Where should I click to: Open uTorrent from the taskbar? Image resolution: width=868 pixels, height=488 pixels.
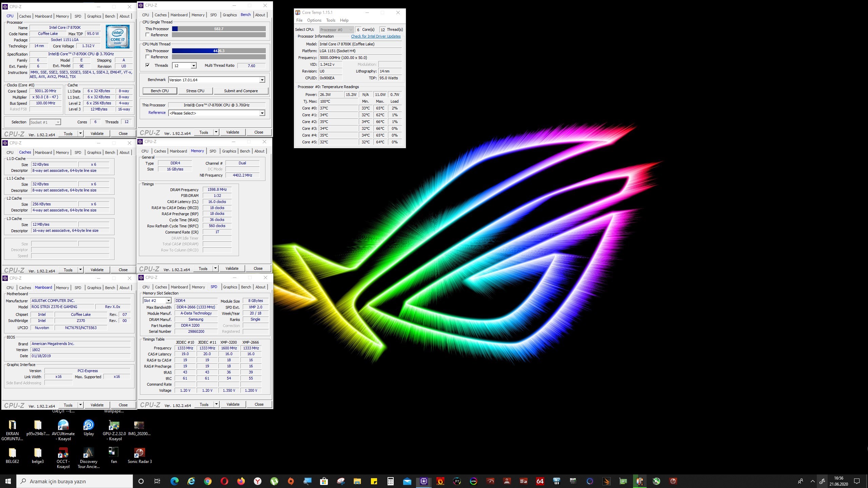(x=274, y=481)
